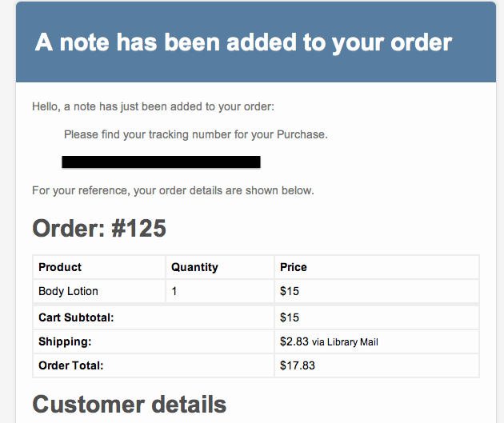Click the order details reference sentence
504x423 pixels.
pos(173,190)
